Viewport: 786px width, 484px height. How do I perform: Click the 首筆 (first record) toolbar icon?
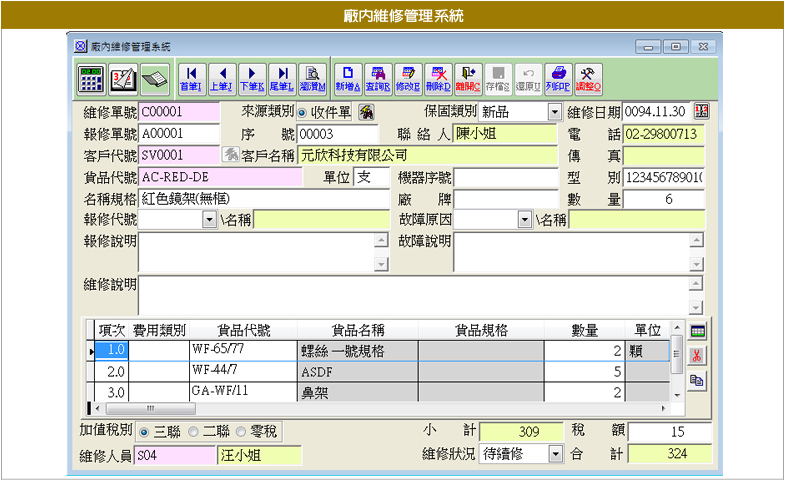coord(191,76)
